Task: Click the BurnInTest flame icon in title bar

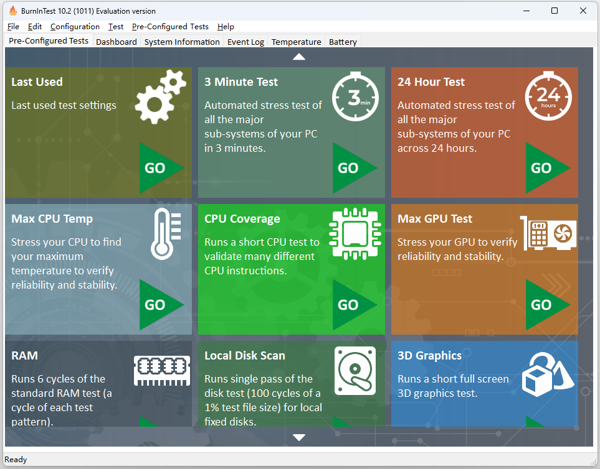Action: click(10, 10)
